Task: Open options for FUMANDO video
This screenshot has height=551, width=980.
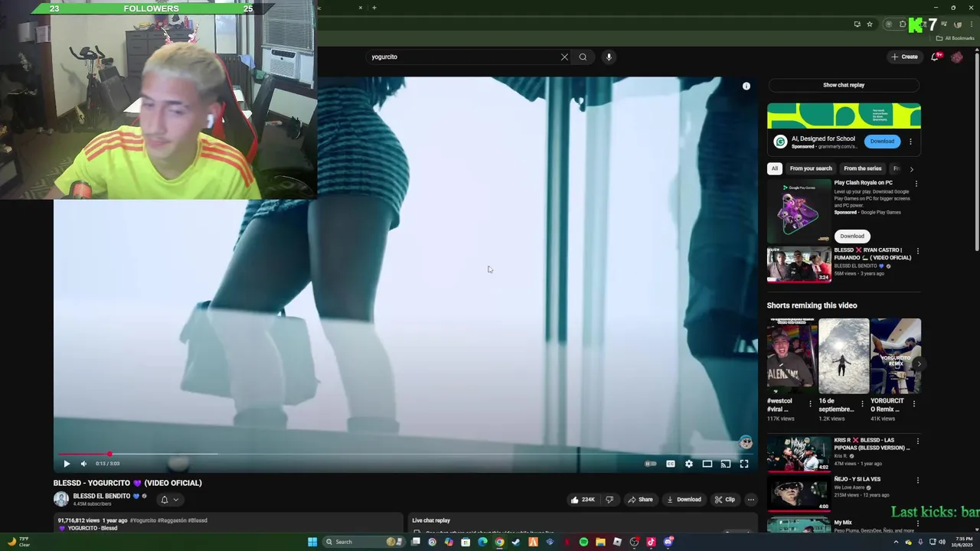Action: pos(918,251)
